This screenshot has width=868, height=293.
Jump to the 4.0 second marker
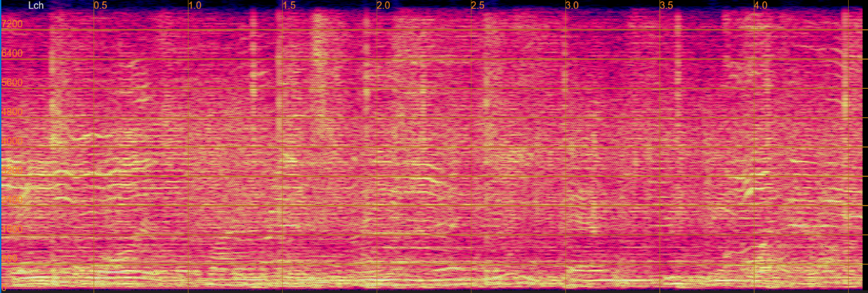pos(761,5)
